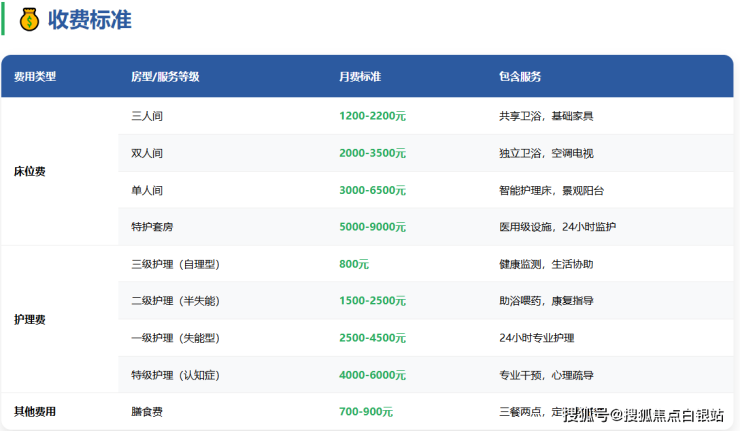The width and height of the screenshot is (740, 431).
Task: Select the 床位费 category cell
Action: tap(30, 171)
